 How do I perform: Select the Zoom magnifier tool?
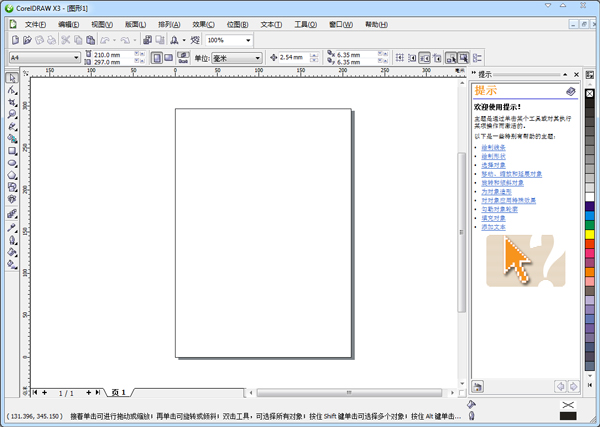tap(12, 114)
